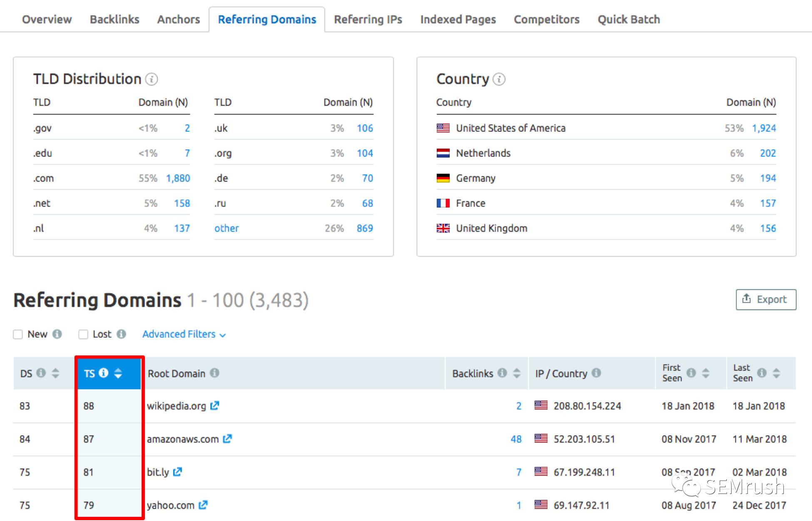Viewport: 812px width, 521px height.
Task: Switch to the Competitors tab
Action: pyautogui.click(x=546, y=19)
